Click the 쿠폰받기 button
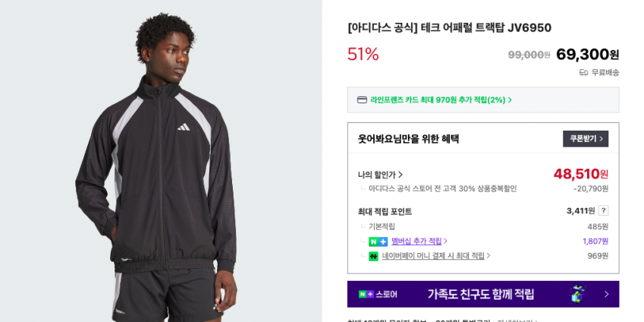644x322 pixels. point(586,139)
